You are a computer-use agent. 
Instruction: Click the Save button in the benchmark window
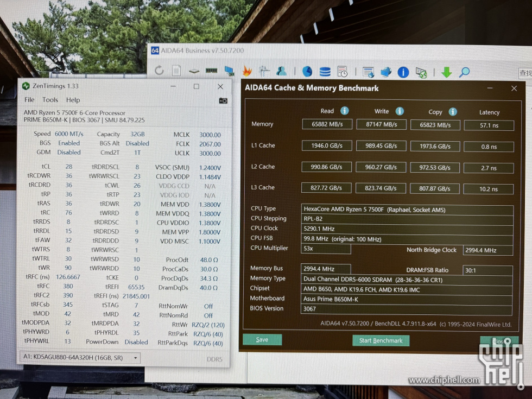pos(262,340)
